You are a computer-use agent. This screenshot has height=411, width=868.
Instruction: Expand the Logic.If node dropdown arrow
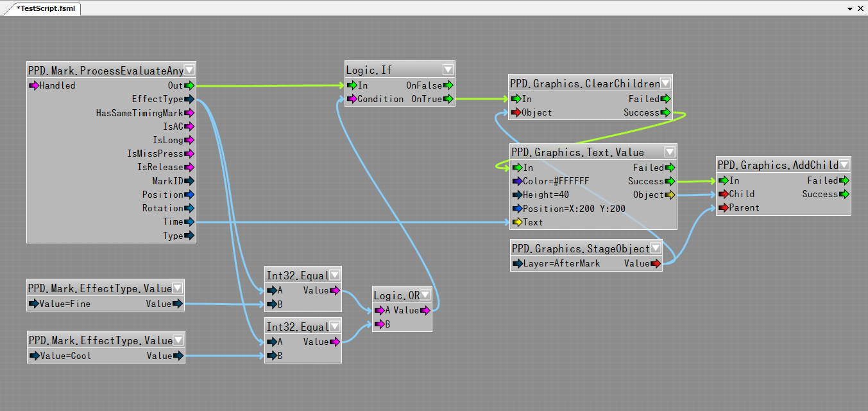(448, 69)
